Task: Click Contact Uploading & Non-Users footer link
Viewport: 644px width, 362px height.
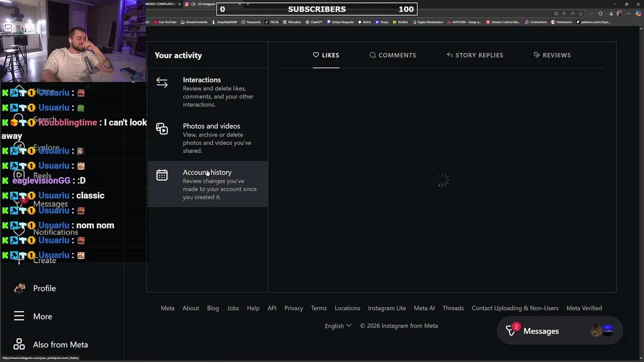Action: click(x=515, y=308)
